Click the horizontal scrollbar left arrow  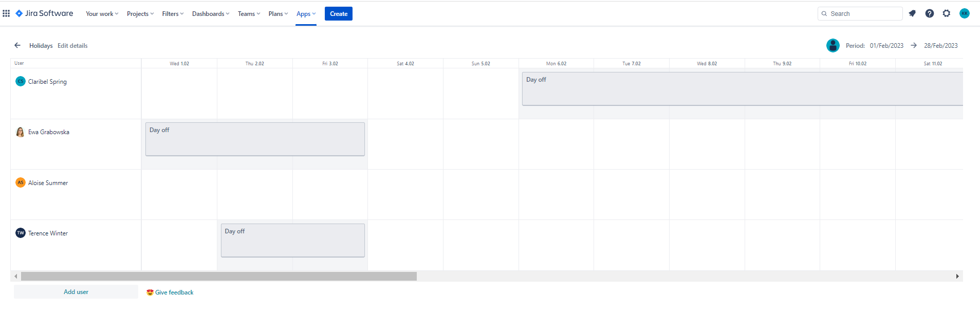(x=16, y=276)
